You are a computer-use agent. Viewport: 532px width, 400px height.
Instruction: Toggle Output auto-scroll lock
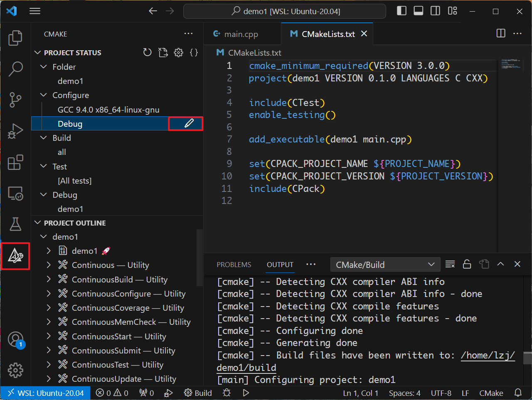467,264
